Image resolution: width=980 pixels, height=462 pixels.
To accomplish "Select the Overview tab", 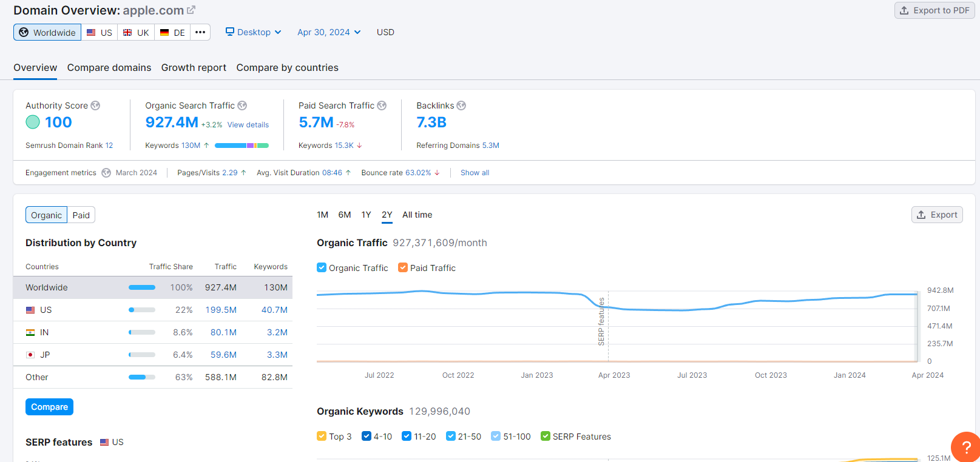I will tap(35, 68).
